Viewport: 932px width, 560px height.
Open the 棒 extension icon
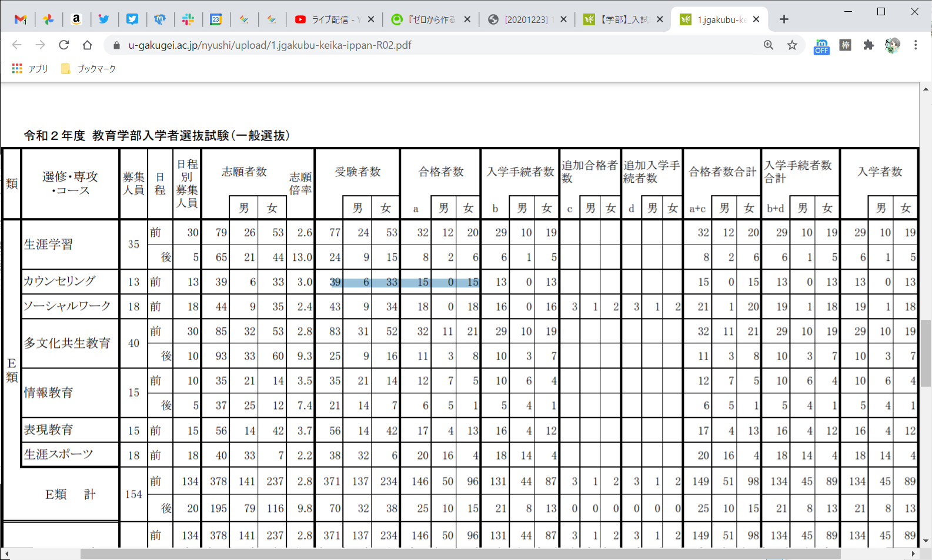click(x=845, y=45)
